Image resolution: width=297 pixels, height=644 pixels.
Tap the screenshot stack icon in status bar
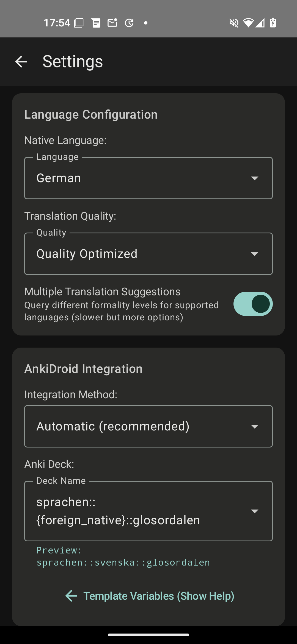click(x=79, y=23)
